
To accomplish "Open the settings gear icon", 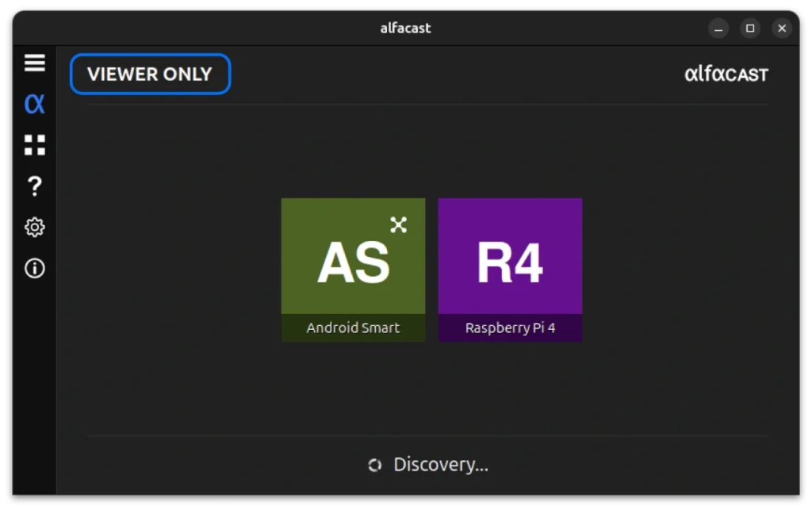I will point(34,227).
